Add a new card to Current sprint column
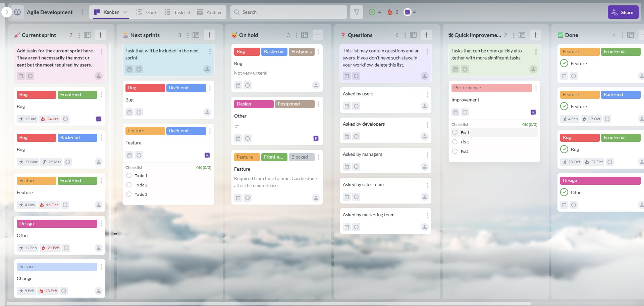The height and width of the screenshot is (306, 644). pos(100,35)
